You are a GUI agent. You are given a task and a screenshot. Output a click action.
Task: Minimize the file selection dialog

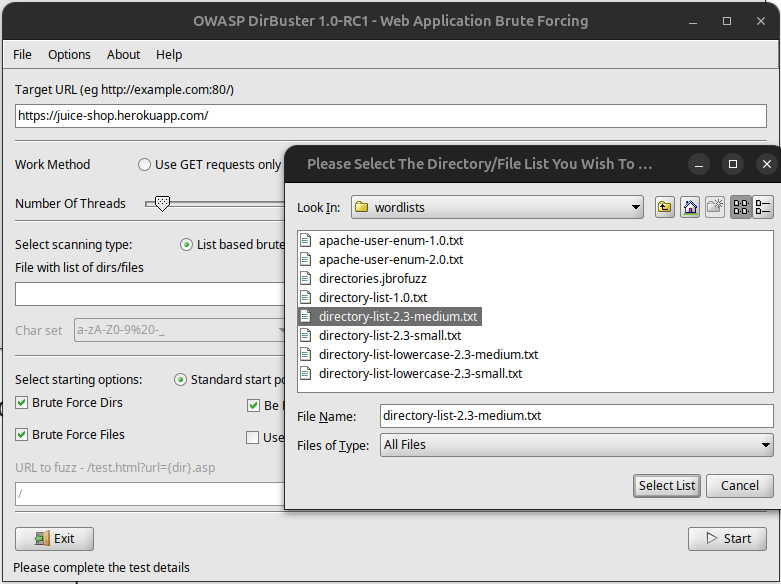[699, 164]
